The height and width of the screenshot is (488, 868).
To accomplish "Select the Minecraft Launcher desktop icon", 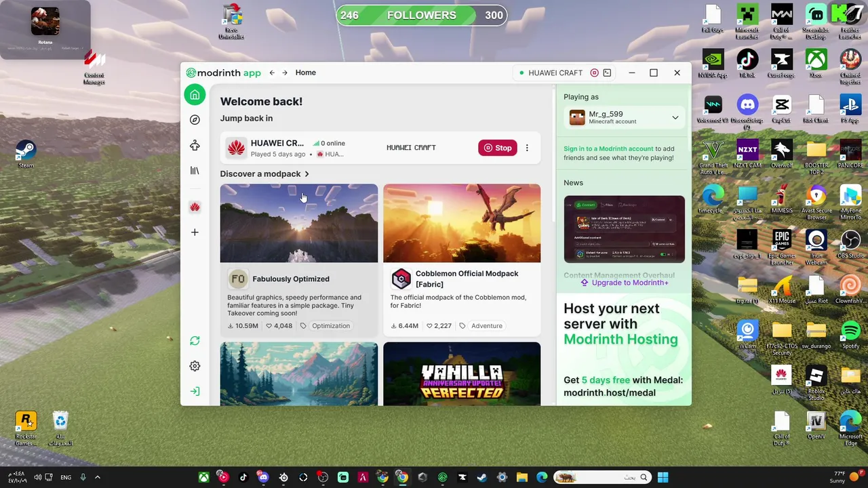I will point(747,22).
